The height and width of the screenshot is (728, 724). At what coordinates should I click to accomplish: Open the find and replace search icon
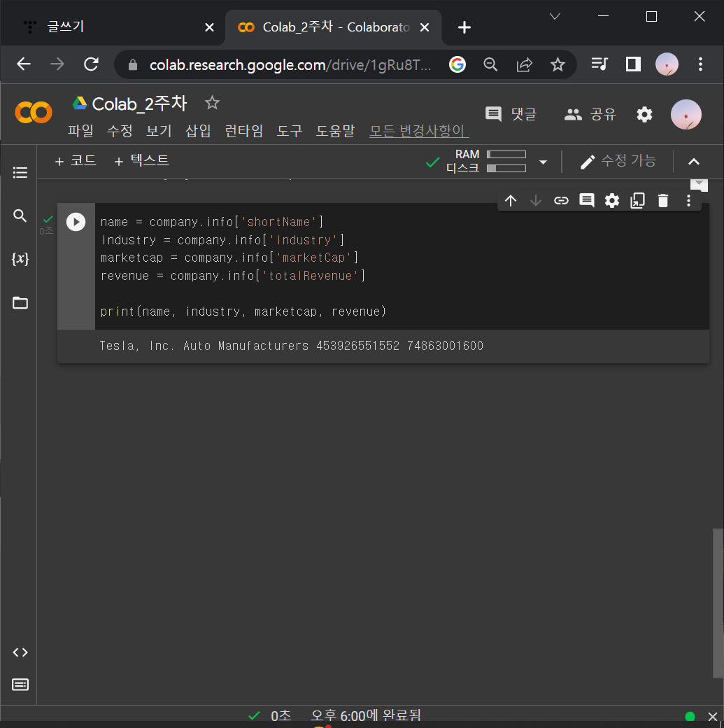pos(20,216)
